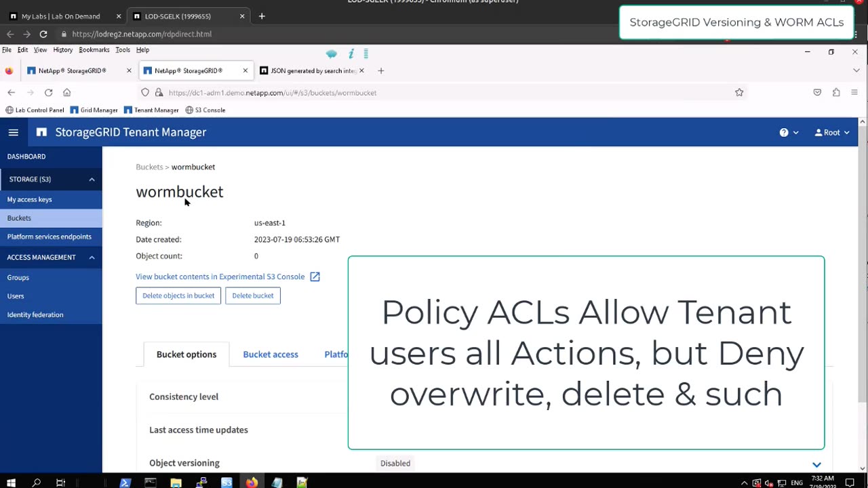Click the Firefox home icon

[66, 93]
